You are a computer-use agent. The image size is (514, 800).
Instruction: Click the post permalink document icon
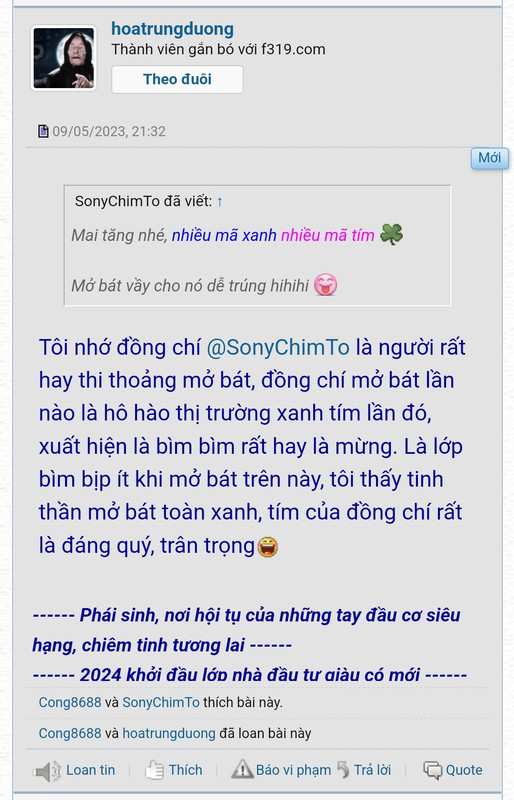point(43,131)
